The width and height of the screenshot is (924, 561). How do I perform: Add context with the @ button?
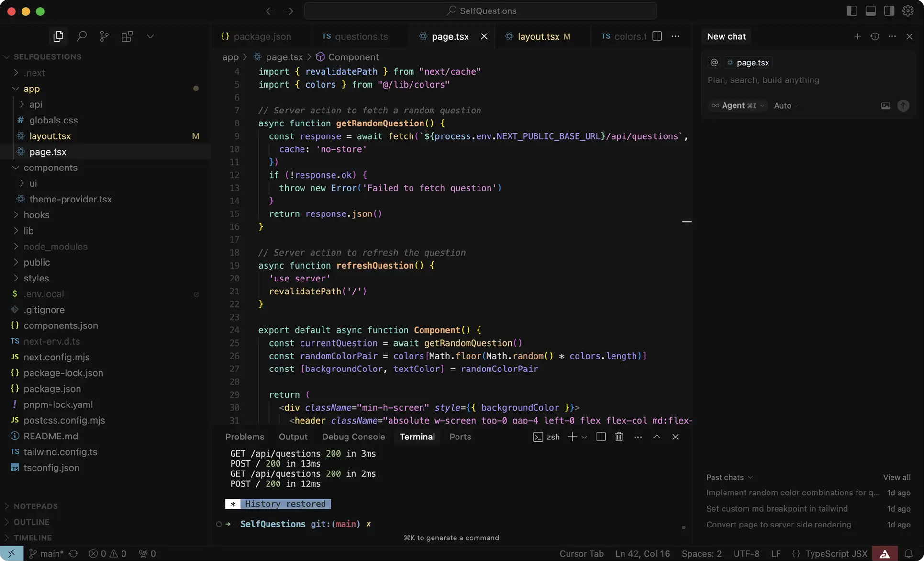714,63
